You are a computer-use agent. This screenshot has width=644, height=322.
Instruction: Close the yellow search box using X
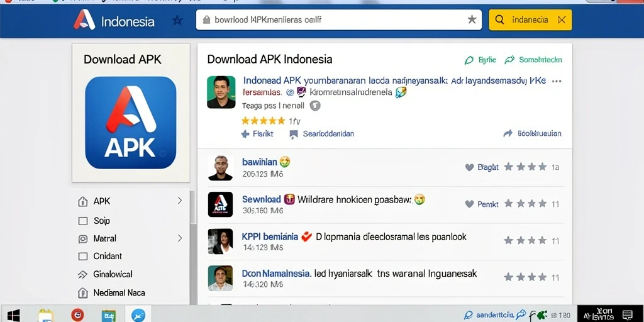(562, 19)
